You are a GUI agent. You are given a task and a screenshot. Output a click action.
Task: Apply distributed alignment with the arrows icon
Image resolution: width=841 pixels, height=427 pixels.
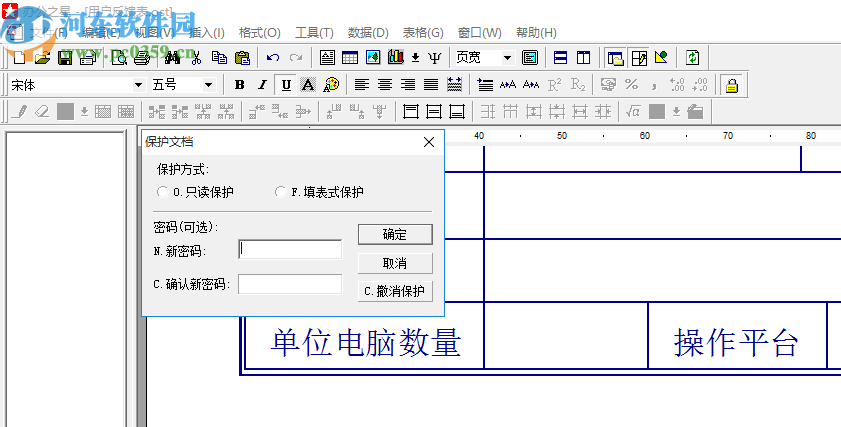pos(454,85)
